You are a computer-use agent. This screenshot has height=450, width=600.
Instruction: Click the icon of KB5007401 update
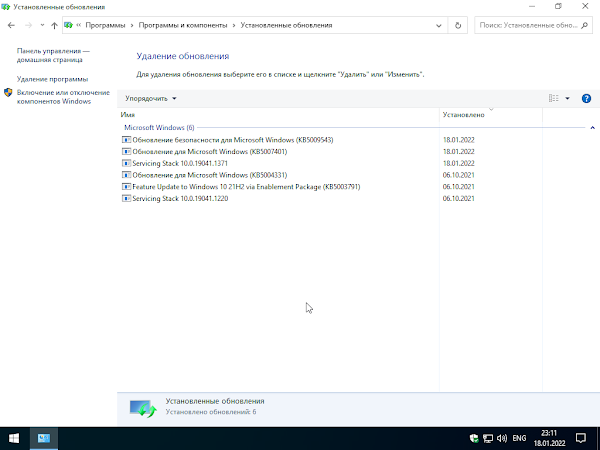[x=126, y=152]
